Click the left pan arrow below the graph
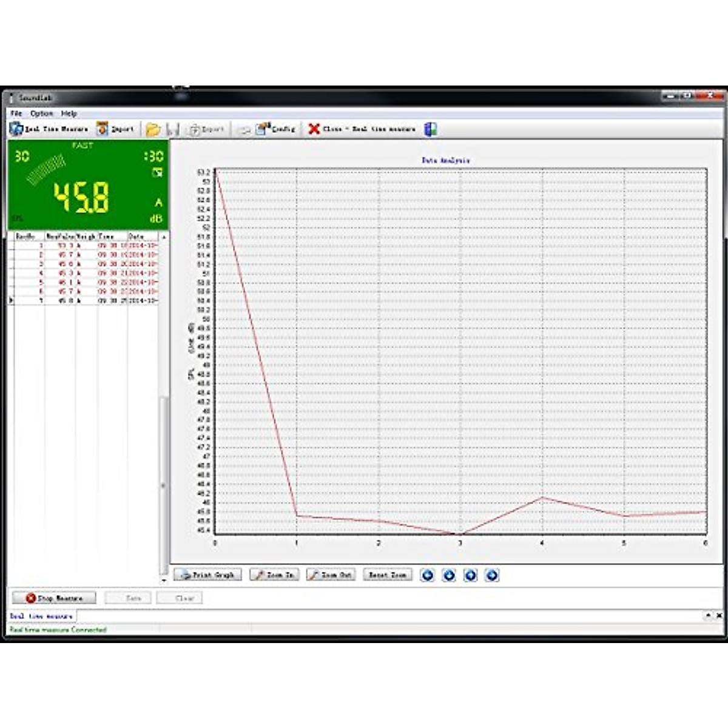The height and width of the screenshot is (728, 728). [x=428, y=575]
